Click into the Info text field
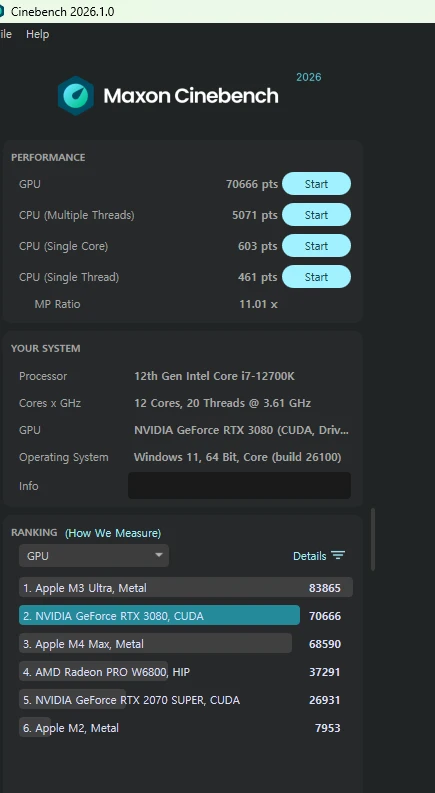 [239, 486]
